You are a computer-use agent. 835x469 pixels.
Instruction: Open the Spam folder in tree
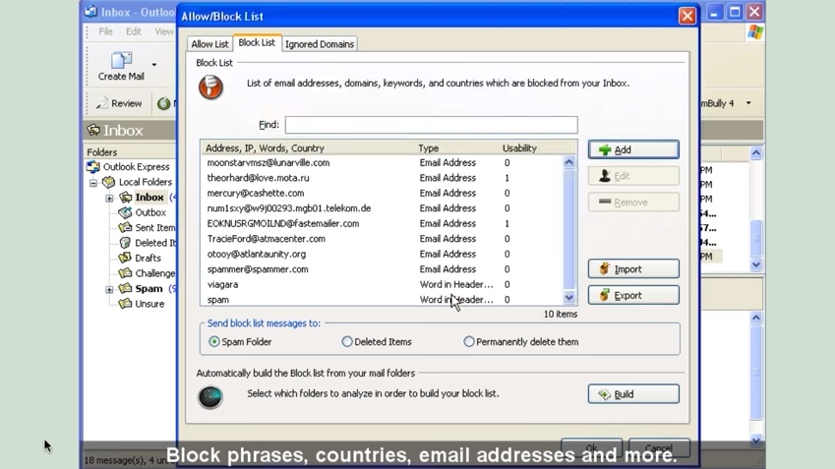tap(149, 289)
